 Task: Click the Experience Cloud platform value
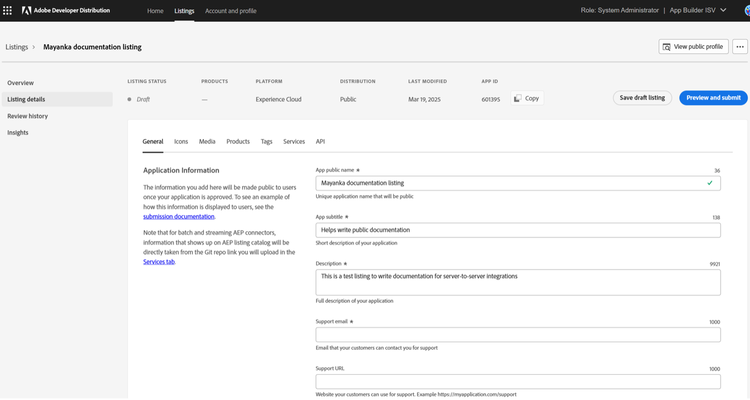click(278, 100)
